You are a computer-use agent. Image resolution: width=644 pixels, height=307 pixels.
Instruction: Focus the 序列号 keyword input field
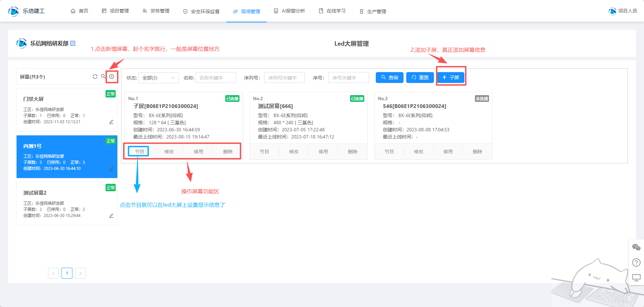(284, 78)
